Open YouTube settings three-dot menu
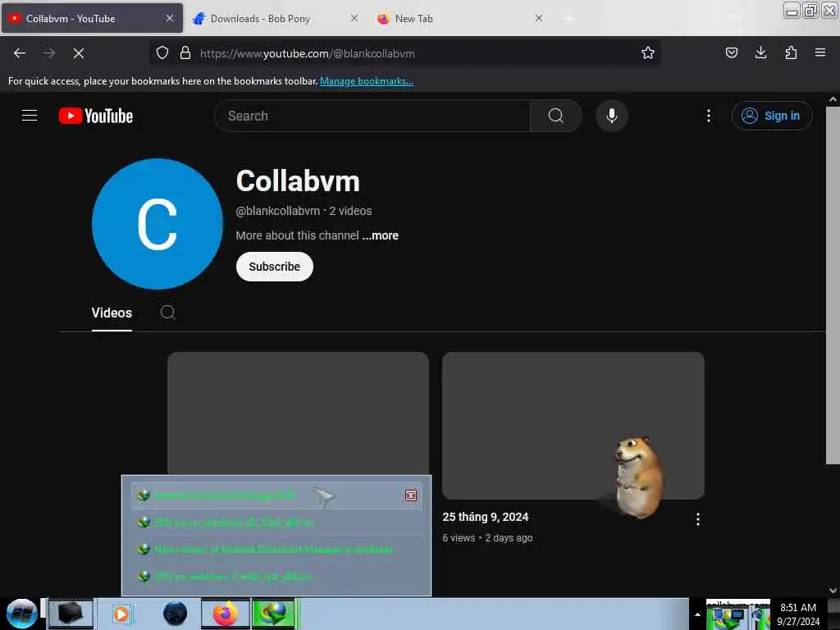Screen dimensions: 840x630 [x=708, y=116]
